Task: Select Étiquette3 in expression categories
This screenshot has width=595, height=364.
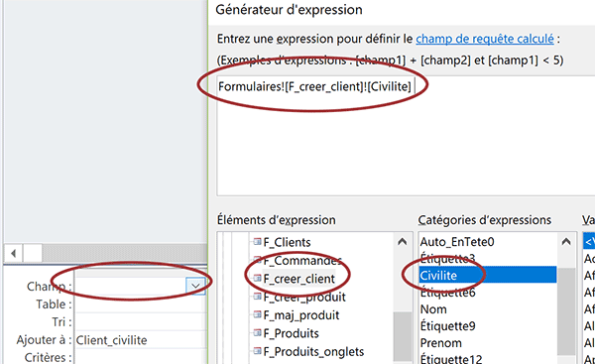Action: (447, 259)
